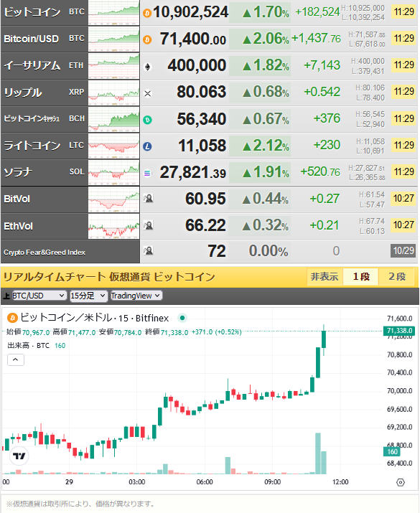Click the Ethereum mini chart thumbnail
420x513 pixels.
click(114, 66)
